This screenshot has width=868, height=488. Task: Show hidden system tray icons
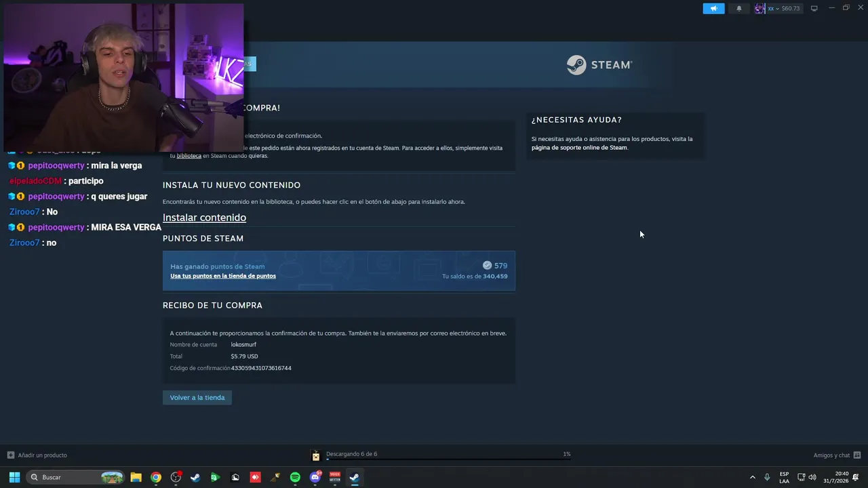pos(752,477)
